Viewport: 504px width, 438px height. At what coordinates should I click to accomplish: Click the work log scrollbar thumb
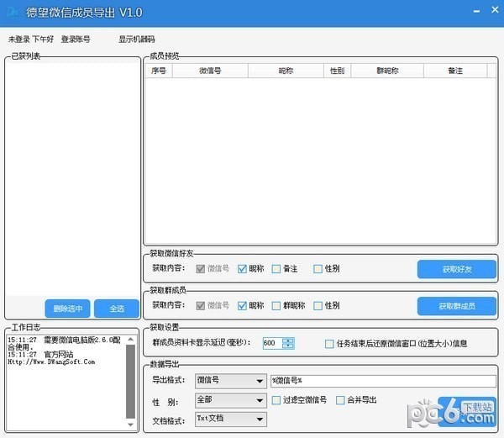(x=130, y=382)
